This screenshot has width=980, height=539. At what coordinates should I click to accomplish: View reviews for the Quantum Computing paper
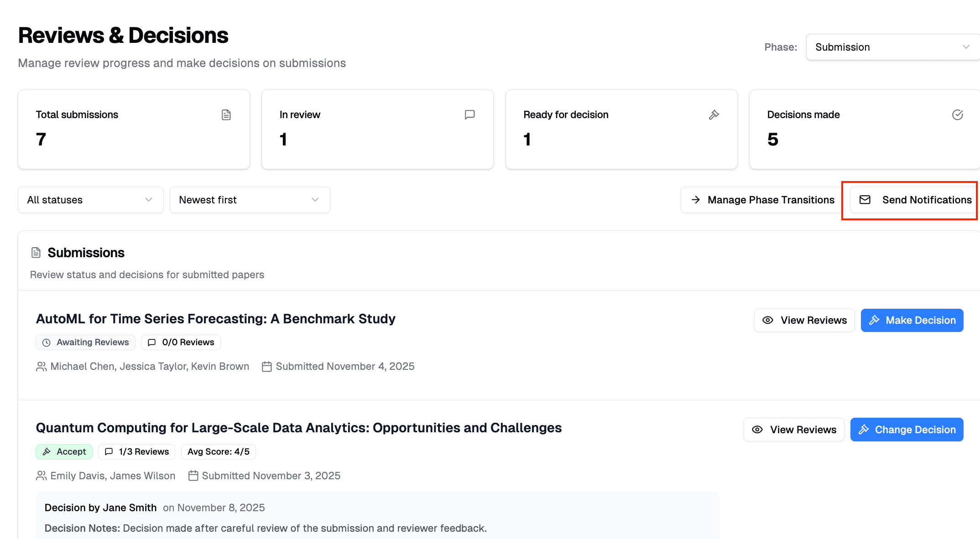point(793,430)
